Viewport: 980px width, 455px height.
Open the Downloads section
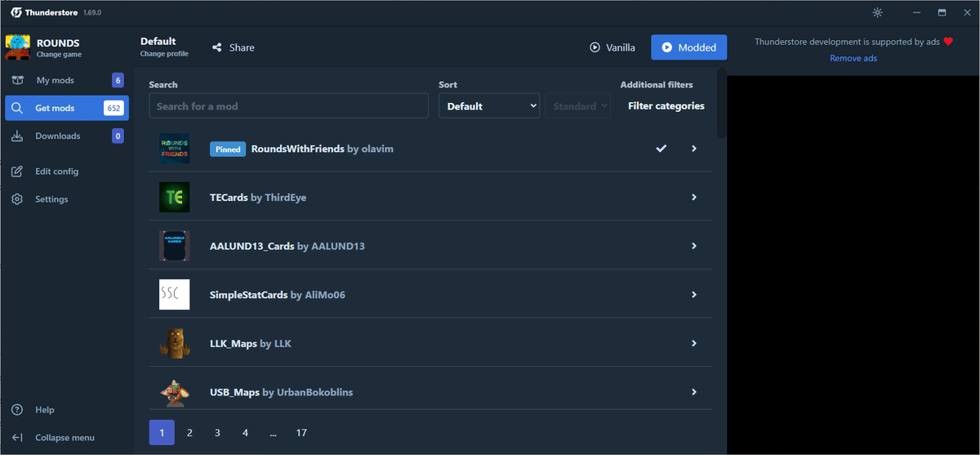pyautogui.click(x=58, y=136)
